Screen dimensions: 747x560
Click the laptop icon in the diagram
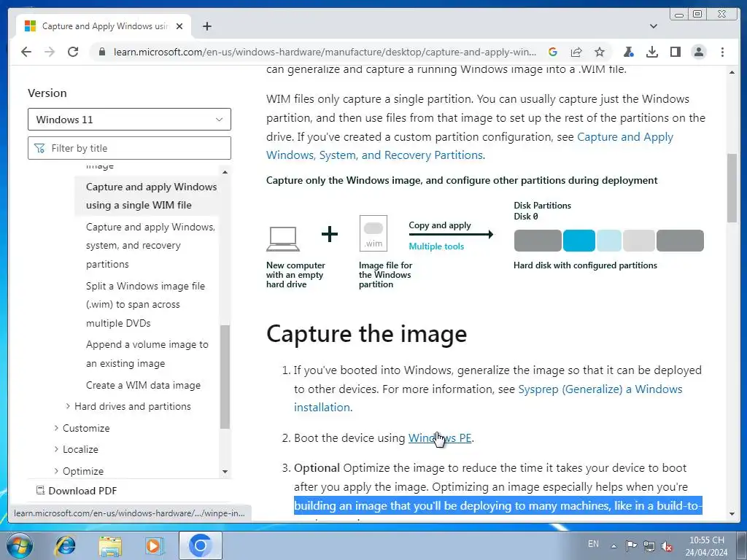pos(283,238)
